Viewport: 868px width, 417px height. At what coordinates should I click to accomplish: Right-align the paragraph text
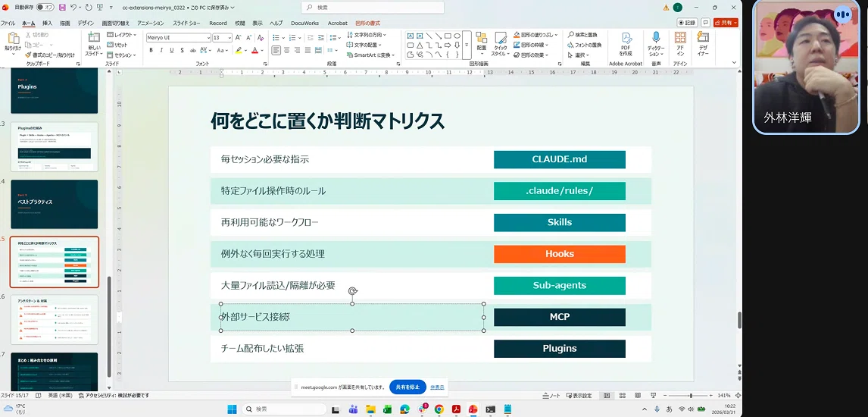point(297,50)
